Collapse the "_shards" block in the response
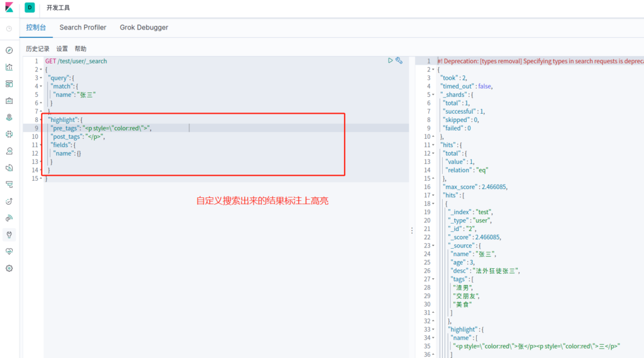The width and height of the screenshot is (644, 358). point(433,95)
